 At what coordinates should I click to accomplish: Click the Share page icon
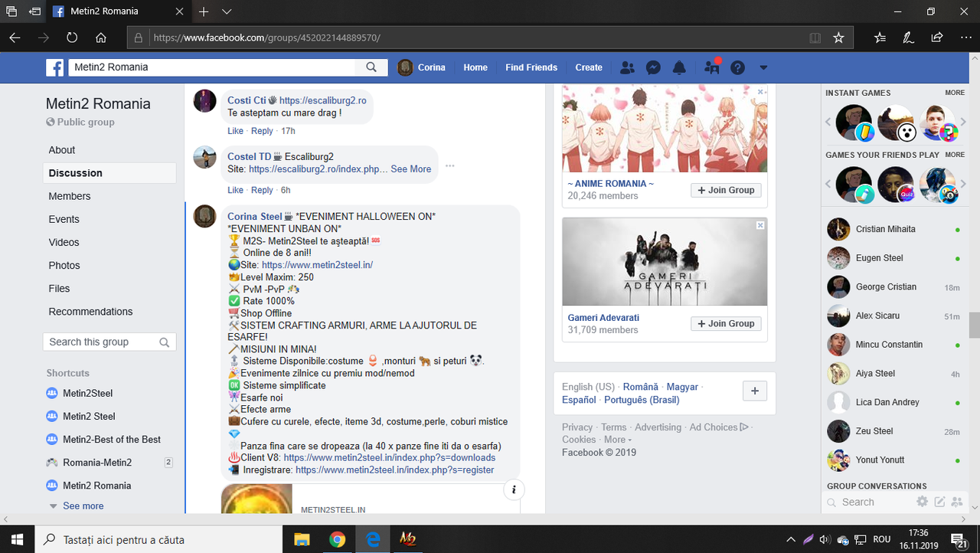tap(936, 38)
